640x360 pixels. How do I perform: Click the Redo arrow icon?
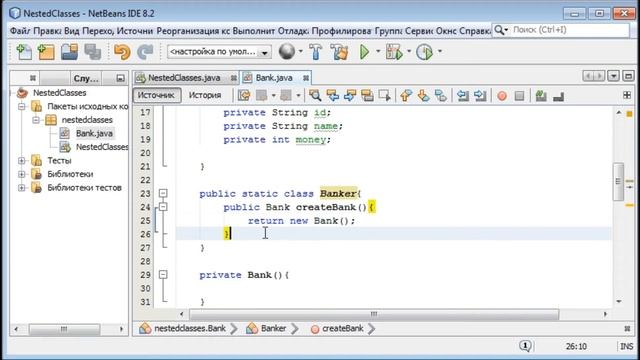(145, 52)
